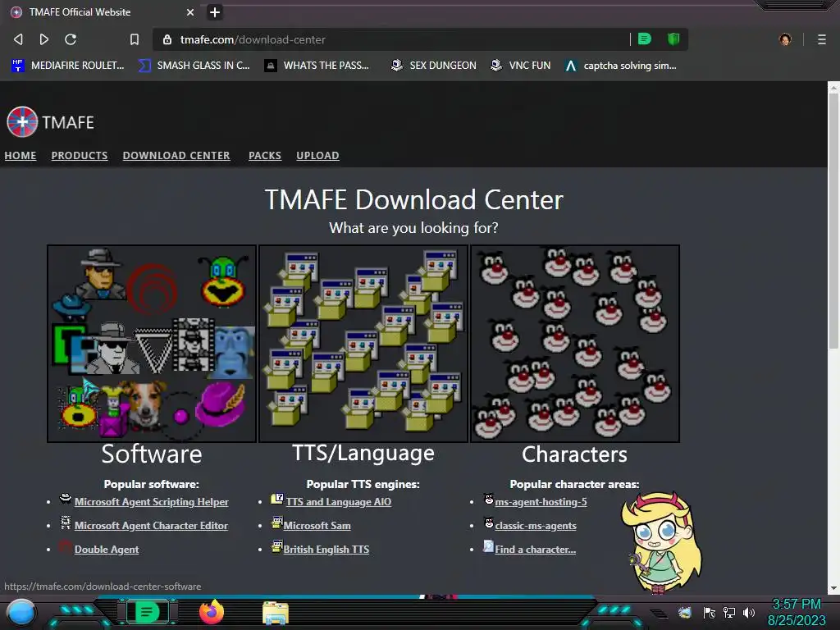Click the browser back arrow

point(18,39)
